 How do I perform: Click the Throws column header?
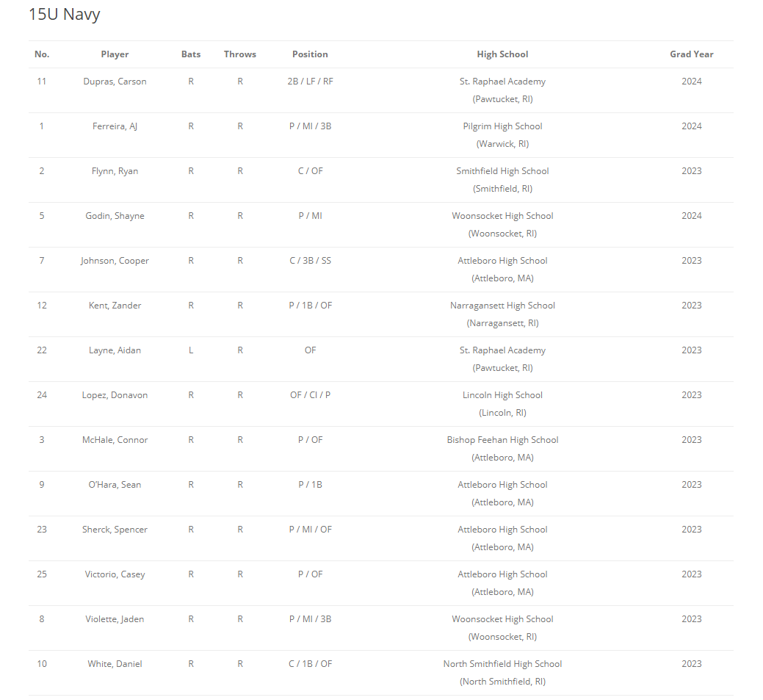(240, 54)
